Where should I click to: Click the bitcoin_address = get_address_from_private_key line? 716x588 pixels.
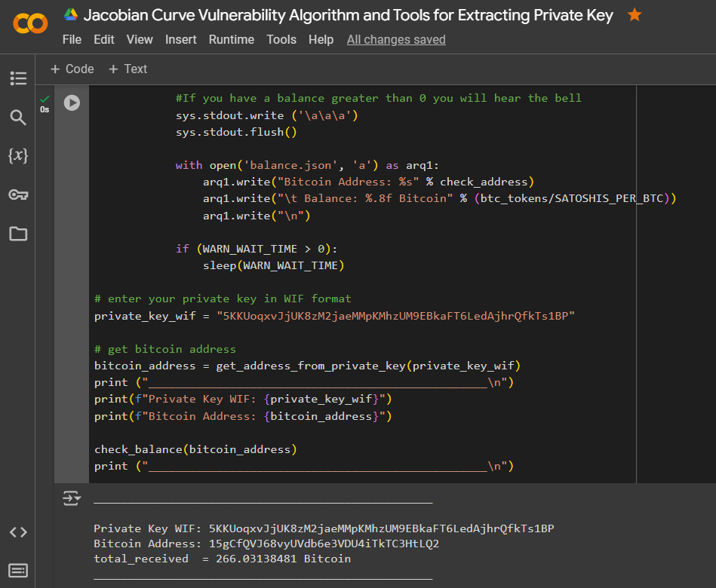click(x=307, y=366)
